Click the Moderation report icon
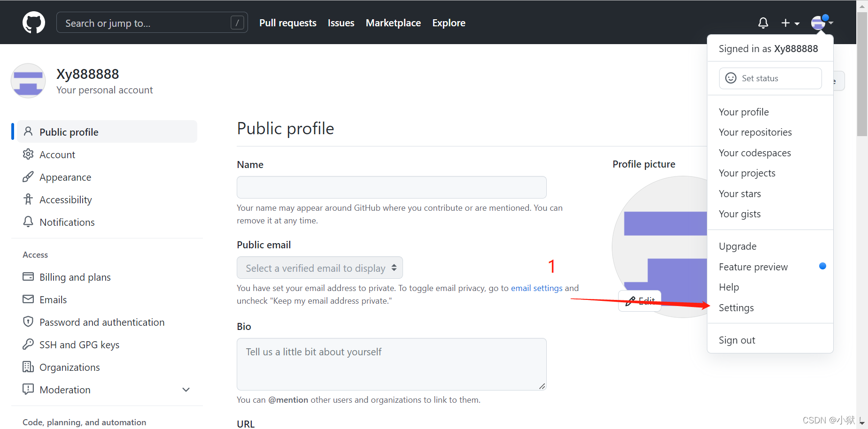Image resolution: width=868 pixels, height=429 pixels. point(28,389)
